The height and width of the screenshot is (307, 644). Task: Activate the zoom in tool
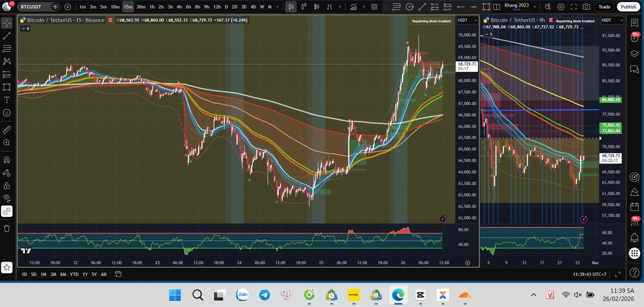tap(7, 143)
